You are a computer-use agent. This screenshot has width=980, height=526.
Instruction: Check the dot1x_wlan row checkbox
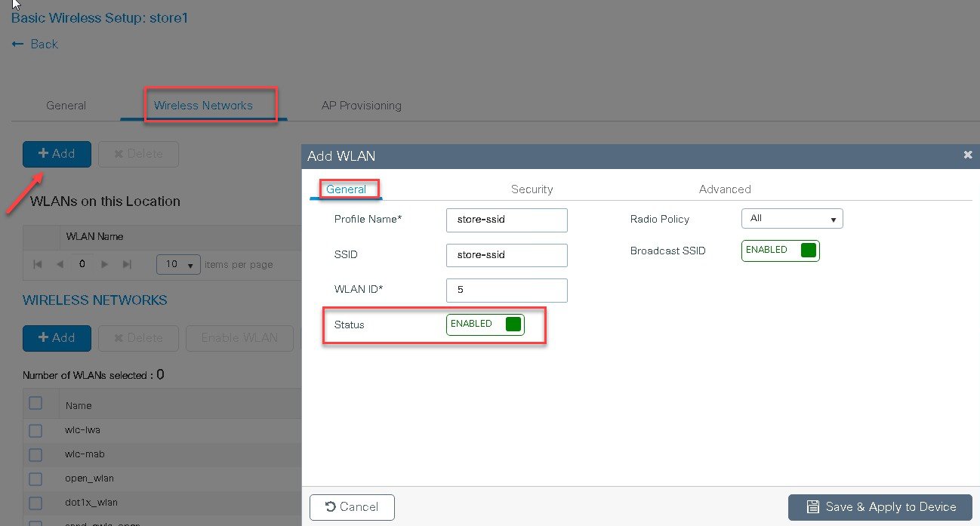tap(35, 503)
